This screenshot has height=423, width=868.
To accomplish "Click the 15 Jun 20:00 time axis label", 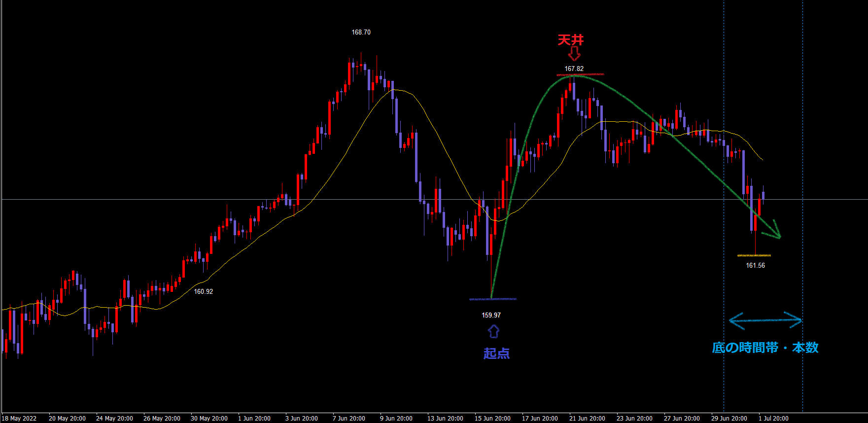I will point(492,419).
